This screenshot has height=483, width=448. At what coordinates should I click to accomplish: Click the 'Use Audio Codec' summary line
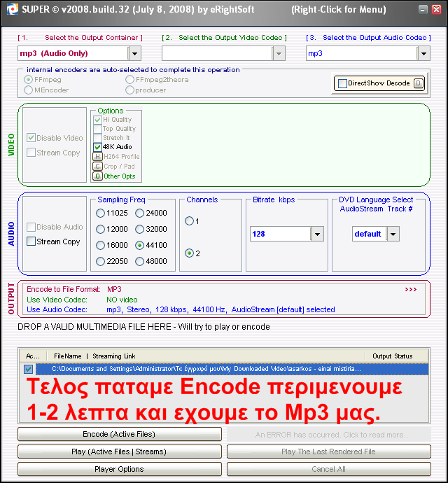point(181,309)
